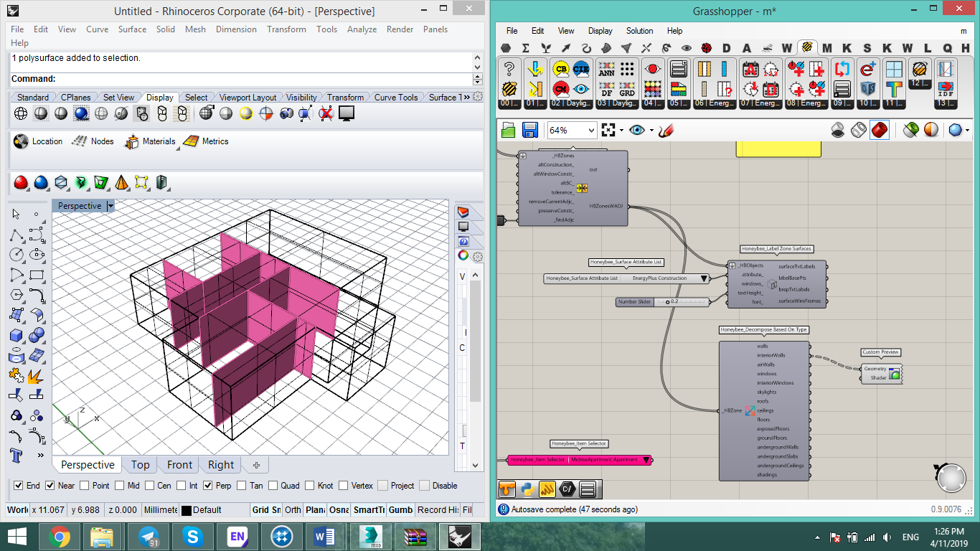Screen dimensions: 980x551
Task: Click the Python icon in canvas bottom toolbar
Action: point(527,490)
